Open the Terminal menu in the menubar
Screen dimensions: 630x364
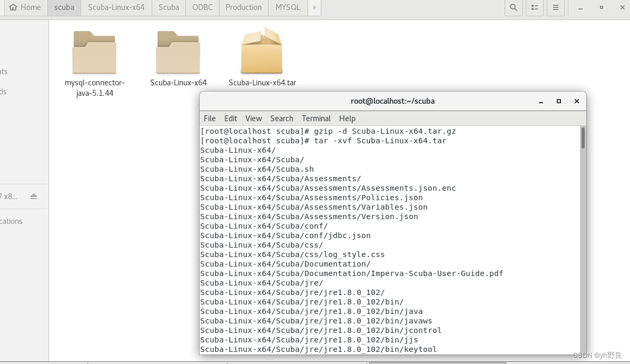click(316, 119)
